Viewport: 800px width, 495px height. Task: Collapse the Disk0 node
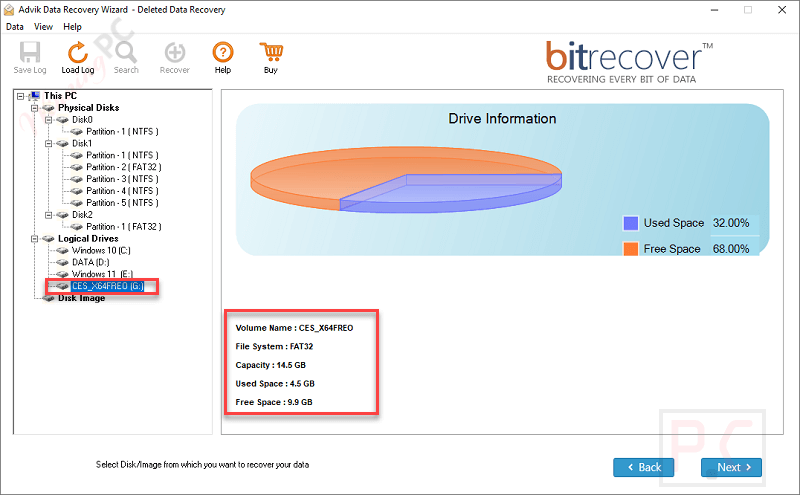(48, 120)
